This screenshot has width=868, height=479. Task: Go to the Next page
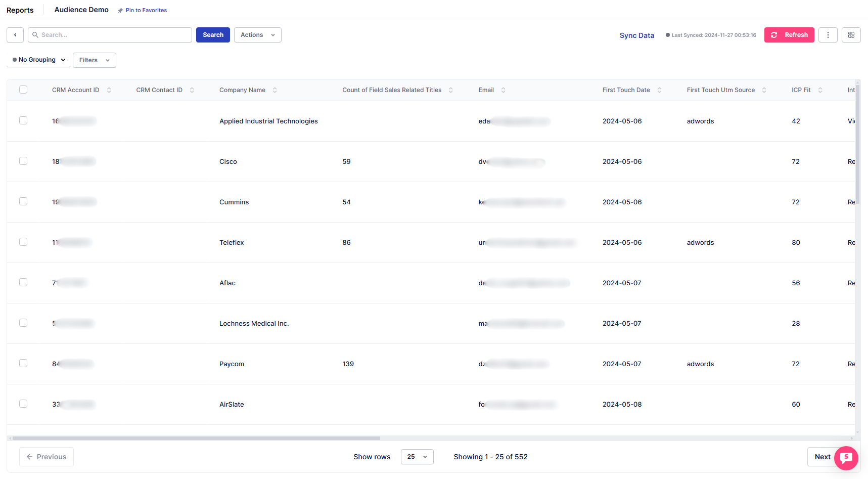point(823,457)
